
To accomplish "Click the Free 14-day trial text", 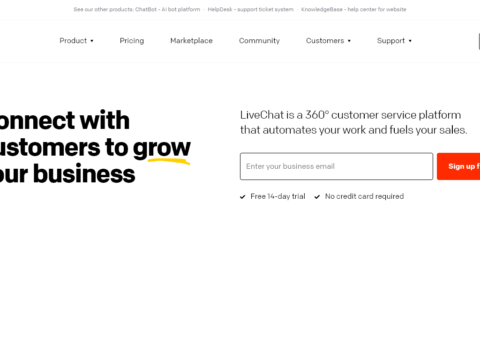I will [x=278, y=196].
